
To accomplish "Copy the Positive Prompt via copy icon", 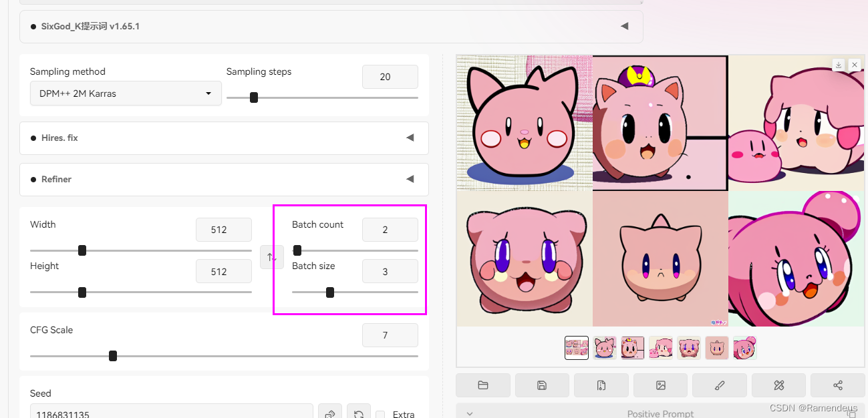I will [x=851, y=414].
